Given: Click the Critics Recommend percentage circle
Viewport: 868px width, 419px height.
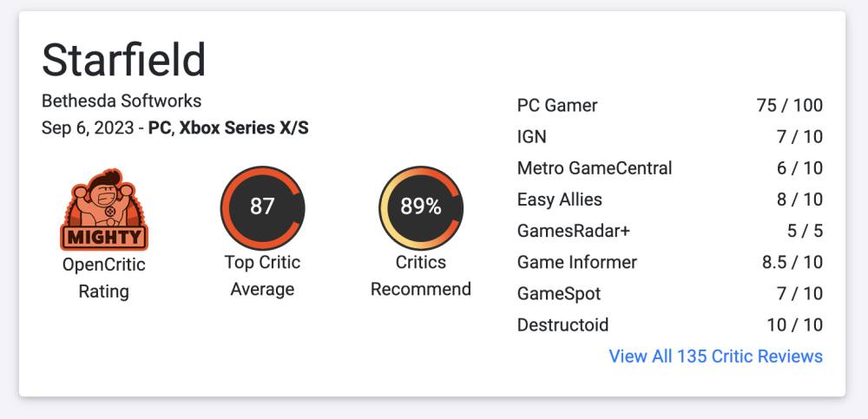Looking at the screenshot, I should (421, 206).
